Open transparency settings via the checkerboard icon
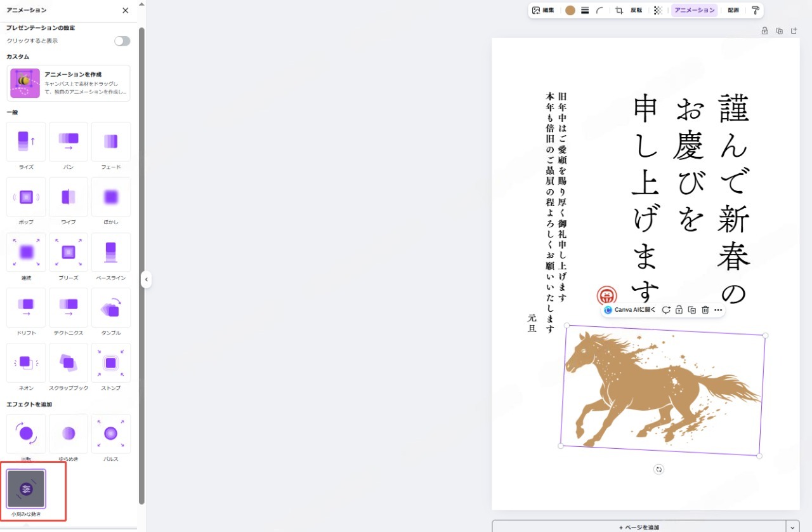This screenshot has height=532, width=812. (x=658, y=10)
